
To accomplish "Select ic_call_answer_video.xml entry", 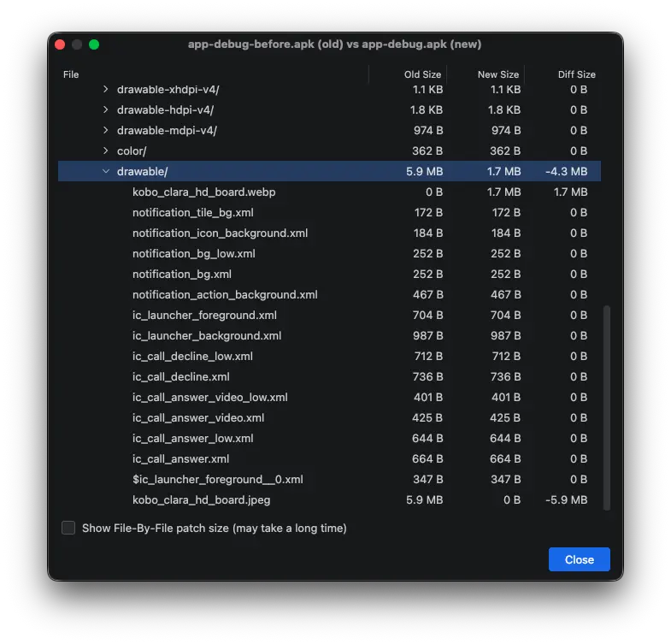I will pyautogui.click(x=198, y=418).
